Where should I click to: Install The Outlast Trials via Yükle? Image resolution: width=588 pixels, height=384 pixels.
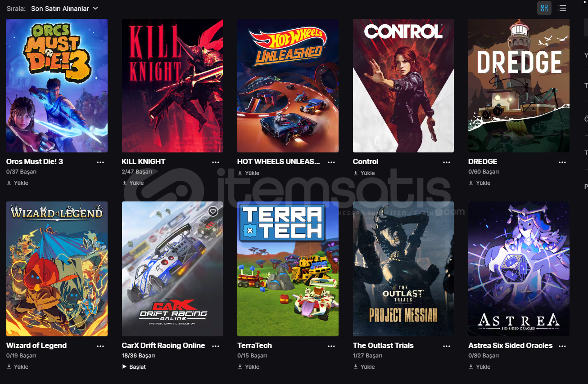[x=364, y=367]
